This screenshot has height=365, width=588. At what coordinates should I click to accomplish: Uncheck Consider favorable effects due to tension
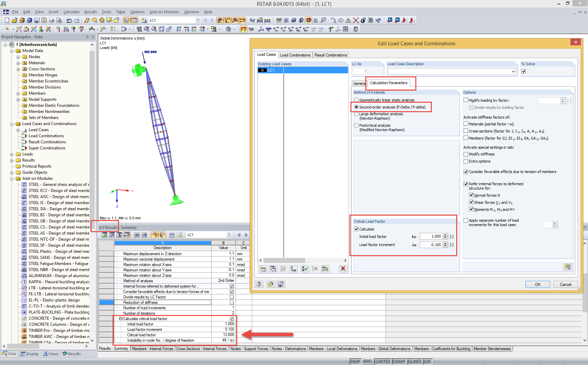(466, 172)
